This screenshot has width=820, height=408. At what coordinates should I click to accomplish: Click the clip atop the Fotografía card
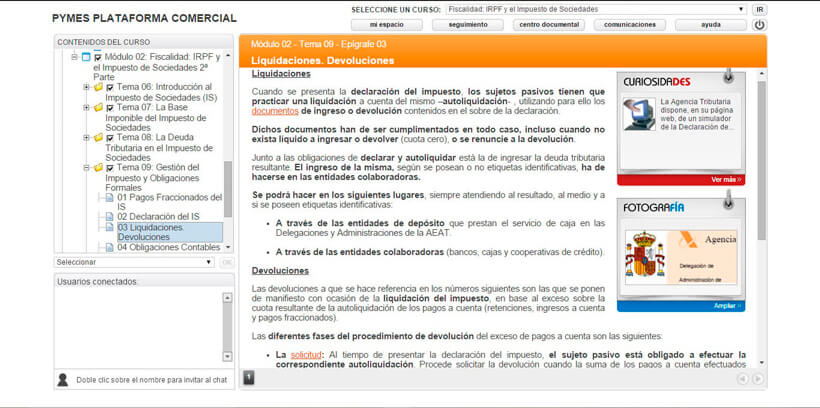(728, 199)
